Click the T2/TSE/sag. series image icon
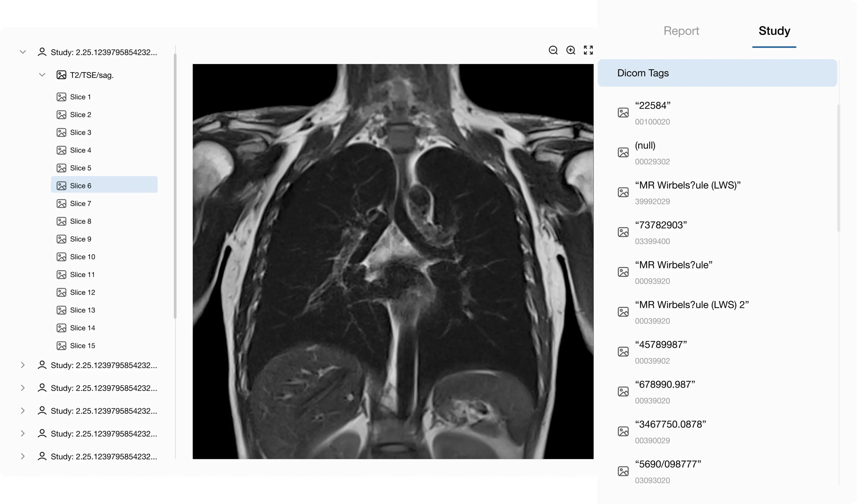The width and height of the screenshot is (857, 504). click(61, 75)
